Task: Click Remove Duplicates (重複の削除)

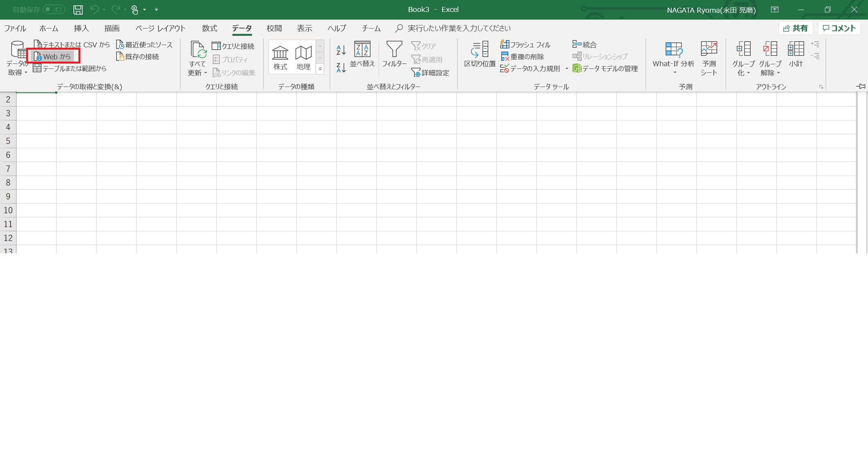Action: 522,57
